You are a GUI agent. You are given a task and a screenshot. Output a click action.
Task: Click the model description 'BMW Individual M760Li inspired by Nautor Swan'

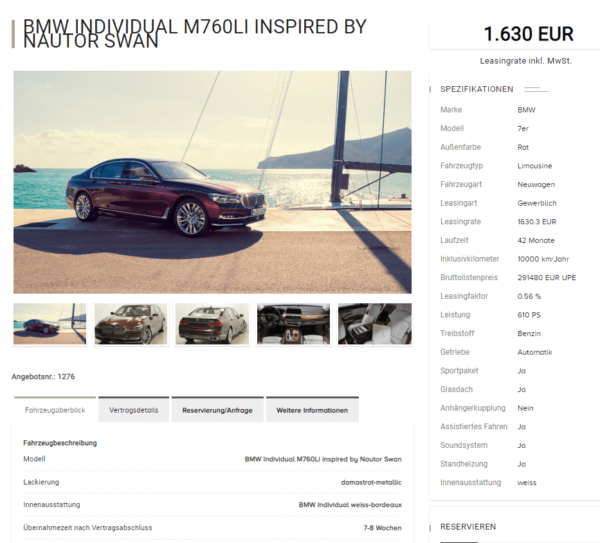pyautogui.click(x=323, y=459)
